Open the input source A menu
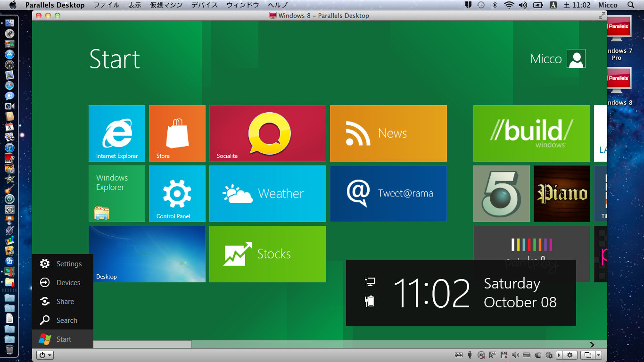This screenshot has width=644, height=362. point(553,5)
